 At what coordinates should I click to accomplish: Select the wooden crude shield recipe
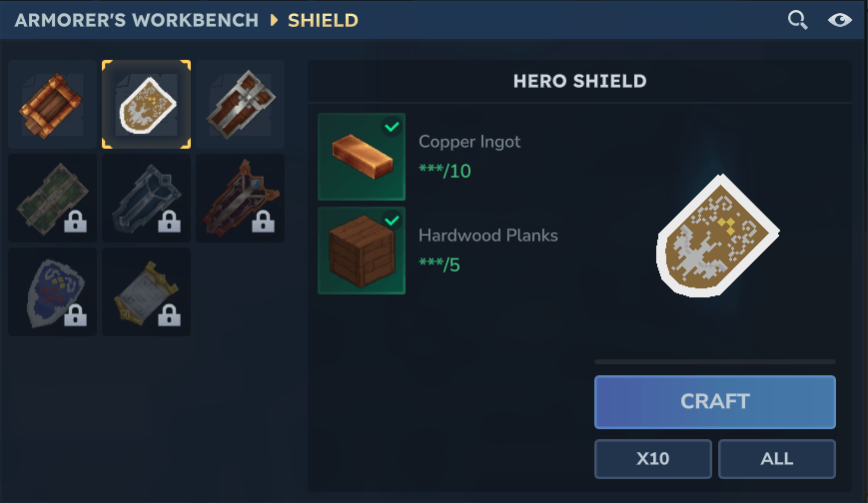point(52,105)
